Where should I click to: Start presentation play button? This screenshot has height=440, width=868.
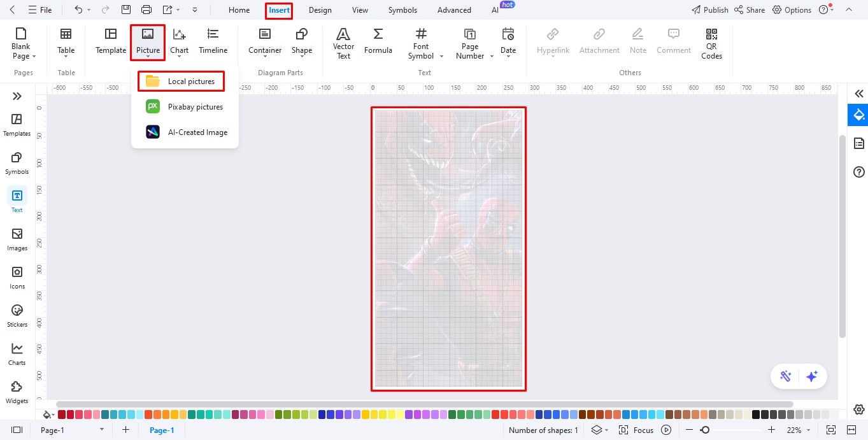[666, 430]
